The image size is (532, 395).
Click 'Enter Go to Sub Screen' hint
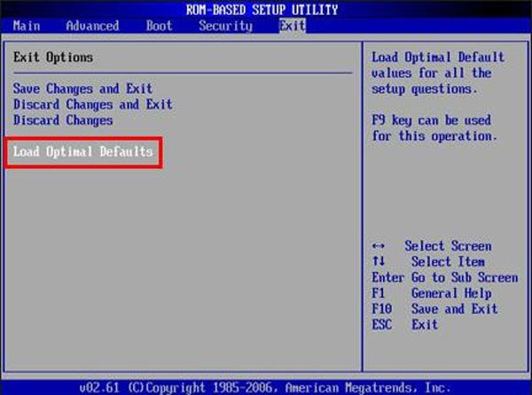pos(445,277)
